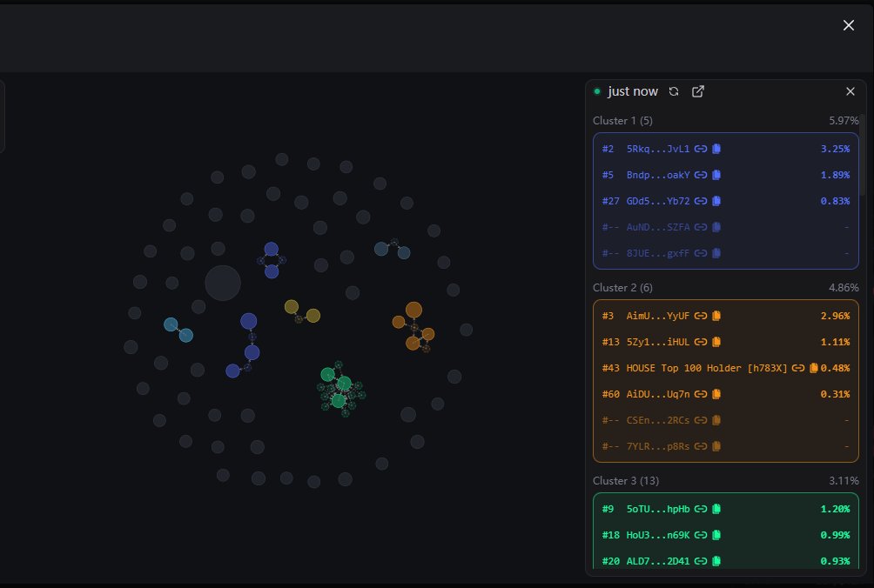Open link icon for HoU3...n69K
Viewport: 874px width, 588px height.
click(x=701, y=535)
